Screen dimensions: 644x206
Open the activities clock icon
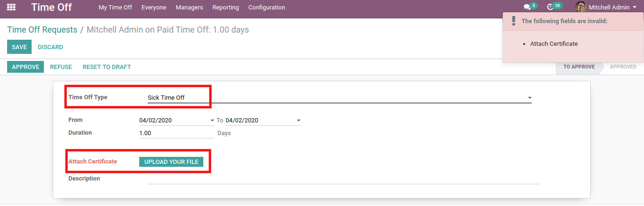550,8
